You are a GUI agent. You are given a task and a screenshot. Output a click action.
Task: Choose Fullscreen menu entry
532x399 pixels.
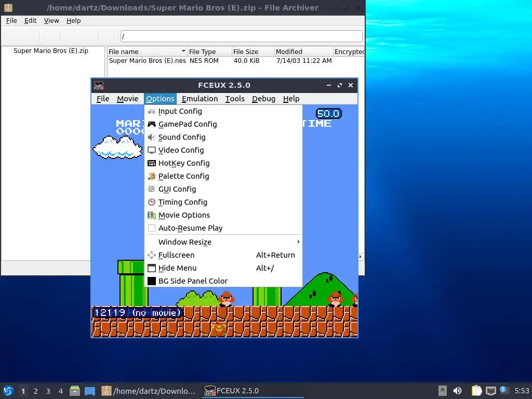(223, 255)
